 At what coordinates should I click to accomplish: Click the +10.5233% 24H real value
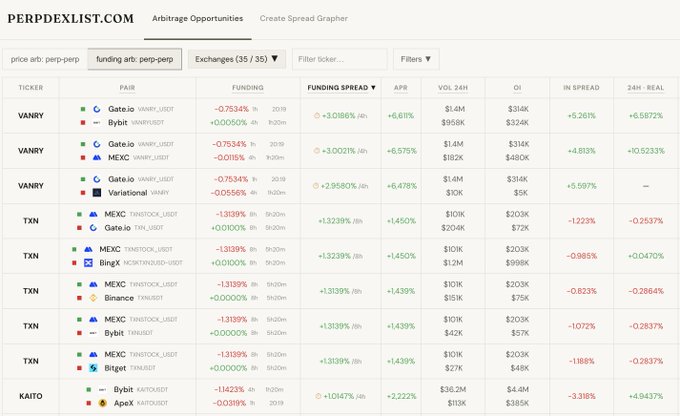646,151
